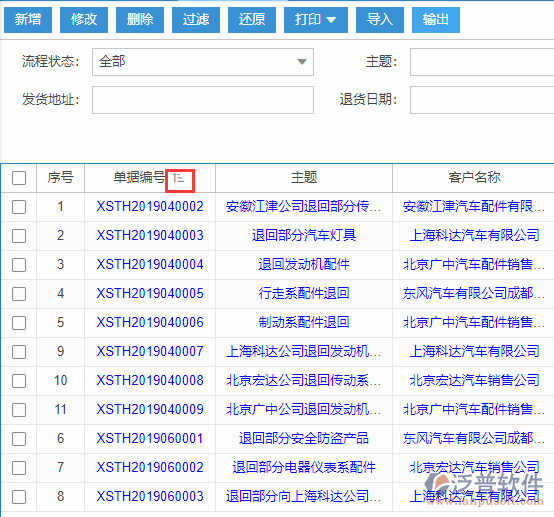Focus the 退货日期 input field
Viewport: 554px width, 517px height.
pyautogui.click(x=482, y=100)
